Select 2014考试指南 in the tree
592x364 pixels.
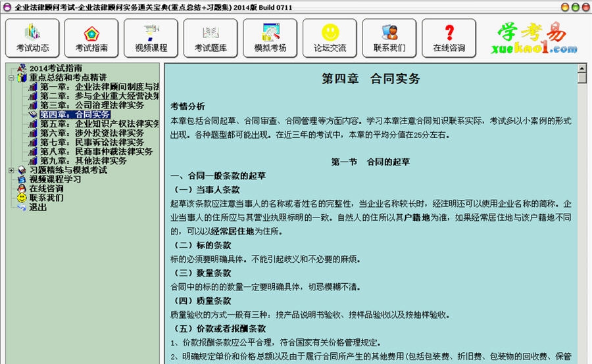(56, 68)
